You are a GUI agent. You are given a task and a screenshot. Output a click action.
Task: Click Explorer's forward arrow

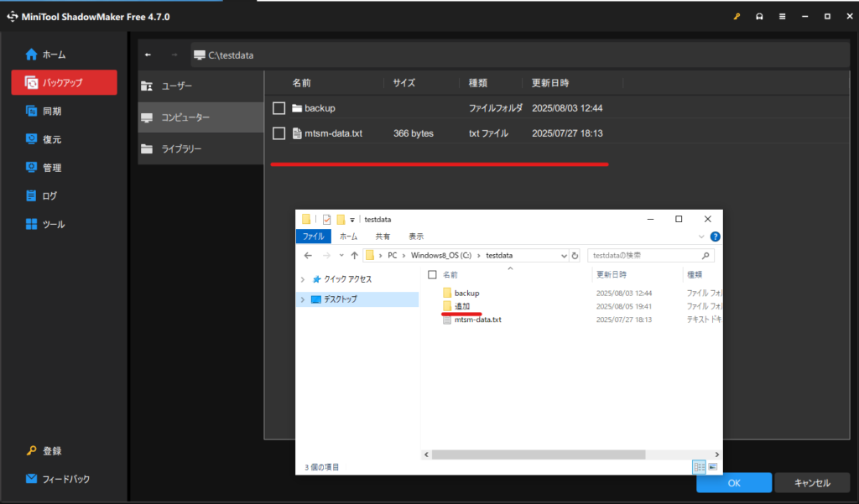pos(326,255)
